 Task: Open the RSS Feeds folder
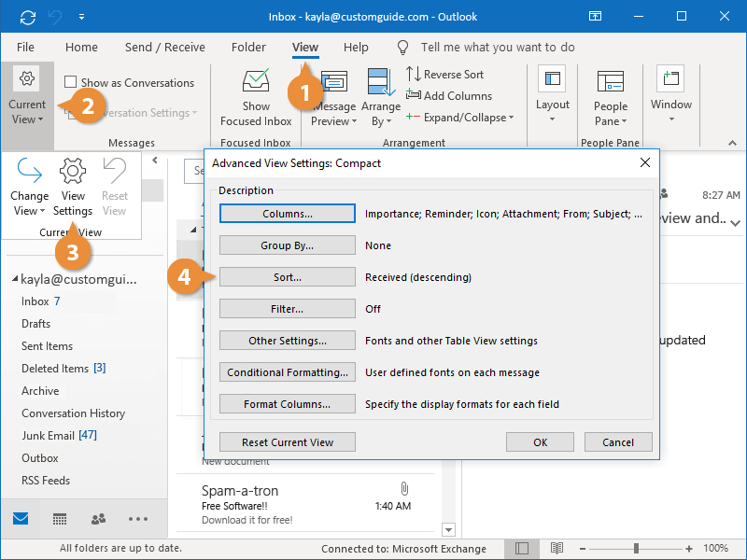click(x=46, y=481)
